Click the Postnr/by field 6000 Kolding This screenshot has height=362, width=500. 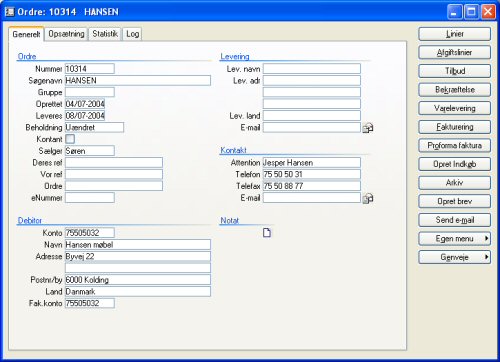click(x=138, y=280)
